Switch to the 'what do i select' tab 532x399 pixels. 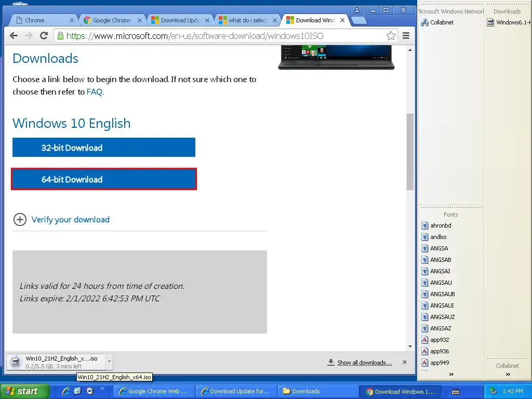[248, 20]
